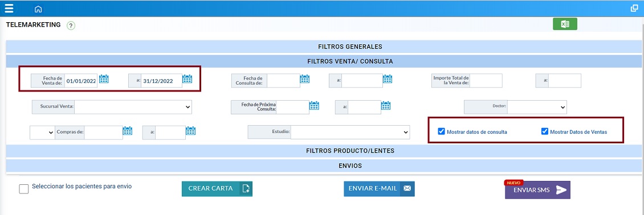Open the Telemarketing help question mark

point(71,26)
